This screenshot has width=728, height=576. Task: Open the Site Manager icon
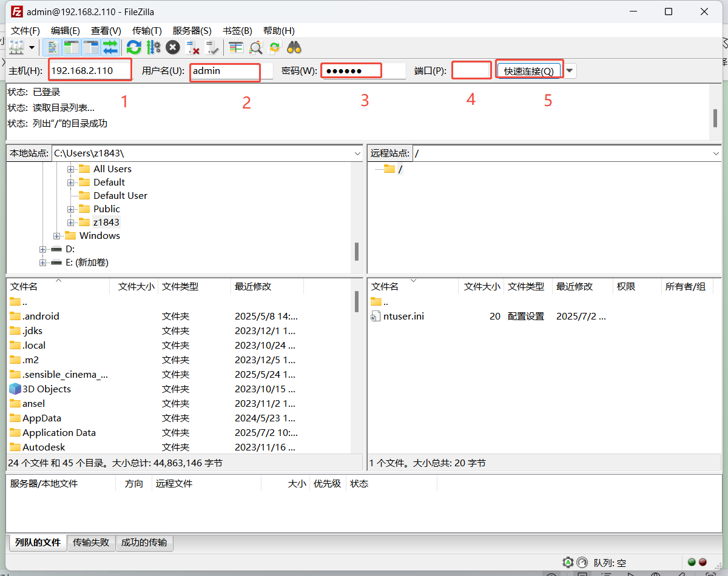[16, 47]
